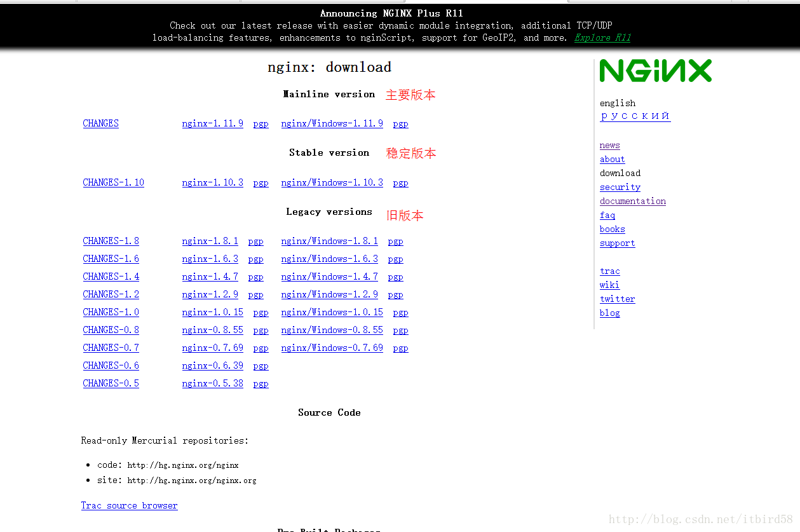Image resolution: width=800 pixels, height=532 pixels.
Task: Download nginx/Windows-1.2.9
Action: pyautogui.click(x=329, y=294)
